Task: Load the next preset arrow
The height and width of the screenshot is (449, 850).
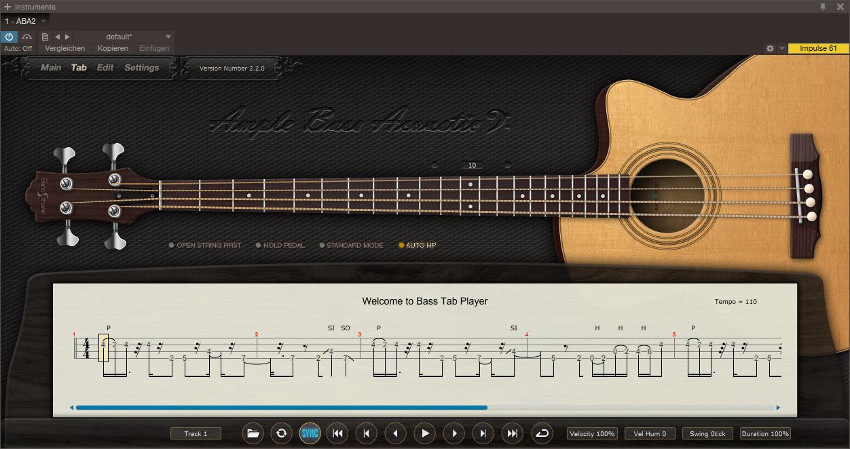Action: click(67, 37)
